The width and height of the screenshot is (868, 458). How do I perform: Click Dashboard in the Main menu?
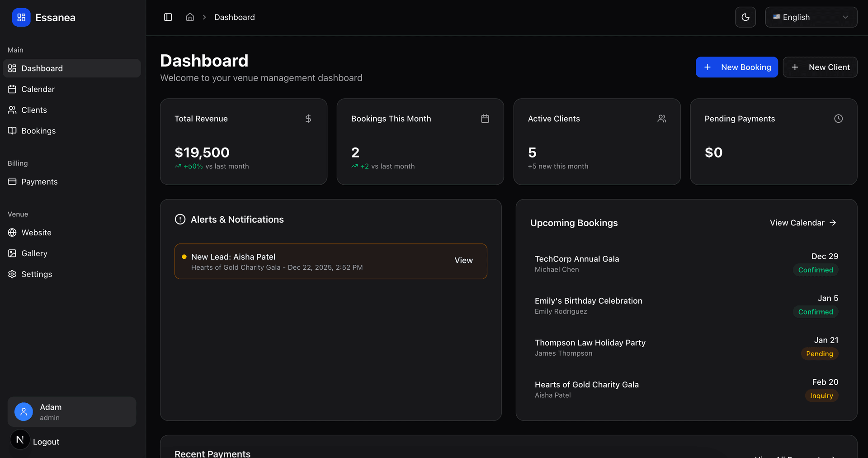[x=42, y=68]
